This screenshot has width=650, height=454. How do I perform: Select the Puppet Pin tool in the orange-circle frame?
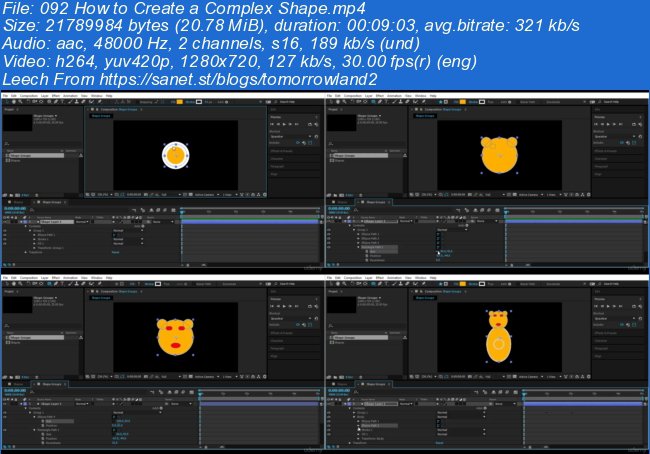click(x=99, y=102)
